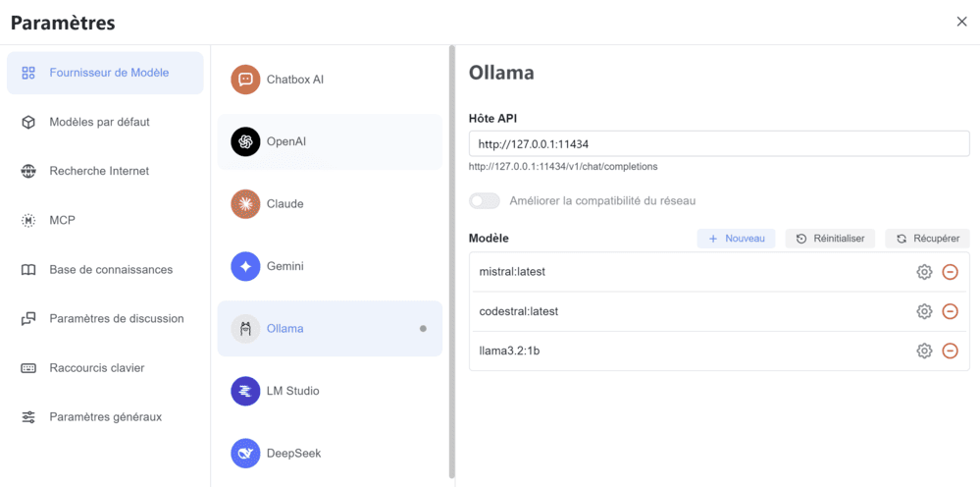Viewport: 980px width, 487px height.
Task: Open the MCP settings tab
Action: 62,220
